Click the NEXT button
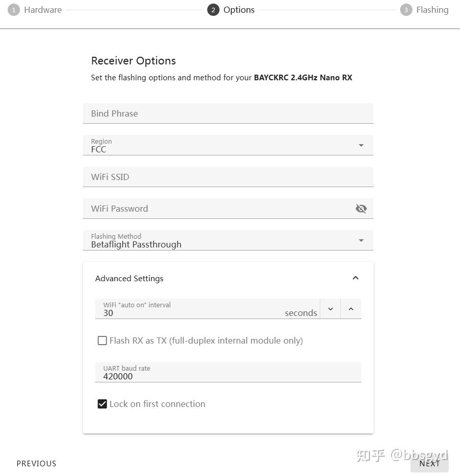Viewport: 460px width, 476px height. pos(429,463)
